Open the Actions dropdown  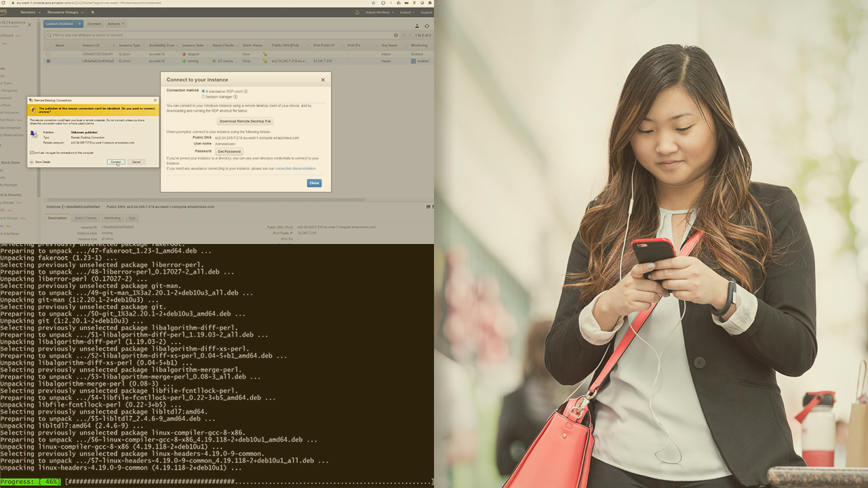[x=115, y=24]
